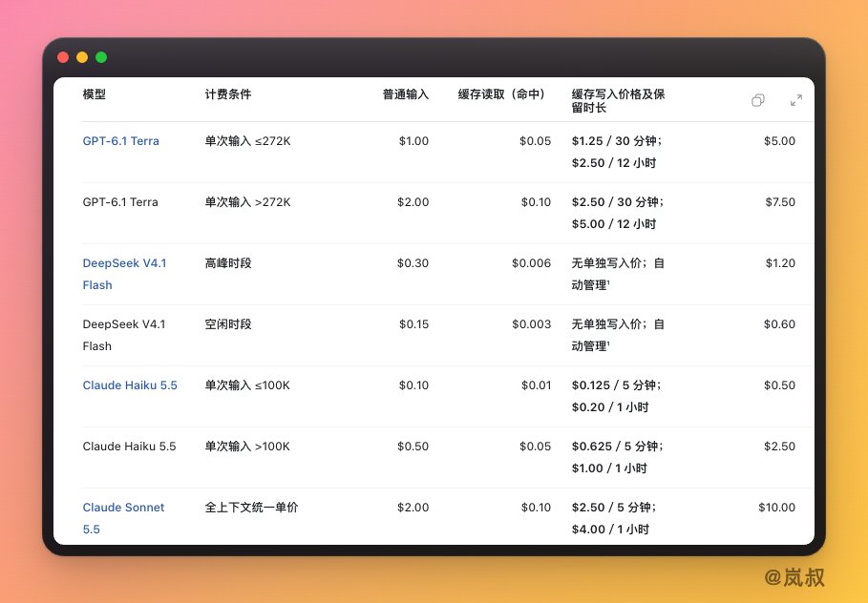Click $0.05 cache read in ≤272K row
The image size is (868, 603).
point(536,141)
